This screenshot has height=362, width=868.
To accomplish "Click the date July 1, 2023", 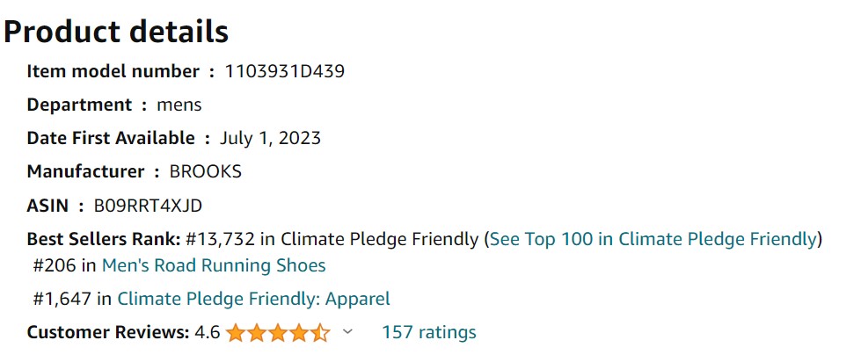I will (x=270, y=138).
